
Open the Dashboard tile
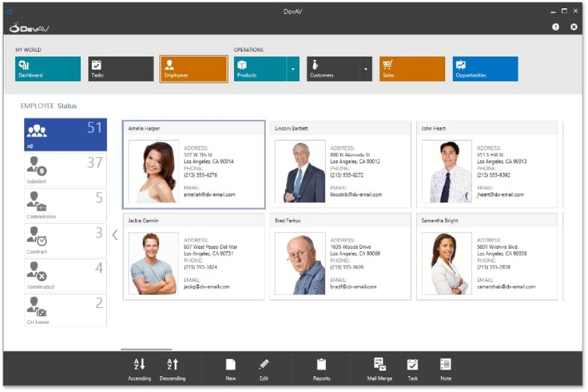click(x=48, y=69)
